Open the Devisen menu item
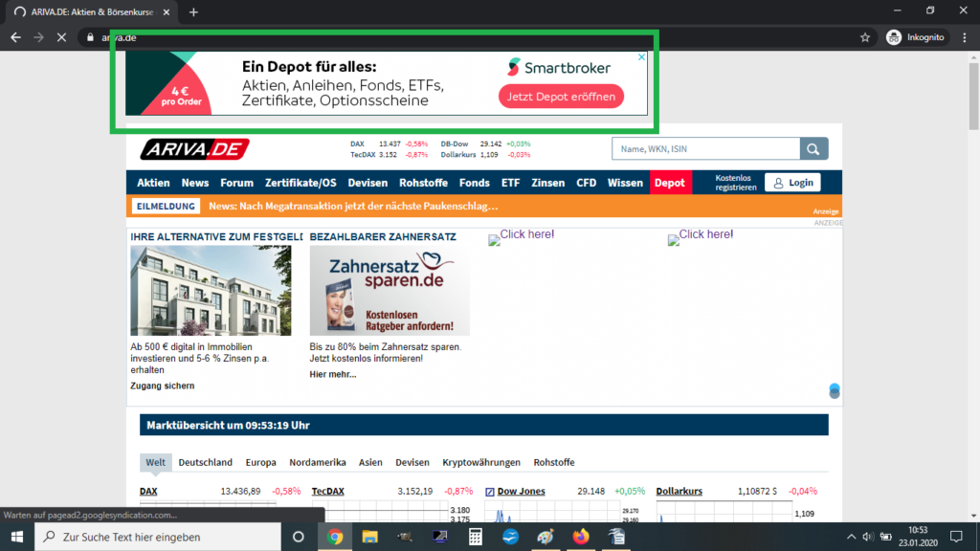The width and height of the screenshot is (980, 551). (x=367, y=183)
